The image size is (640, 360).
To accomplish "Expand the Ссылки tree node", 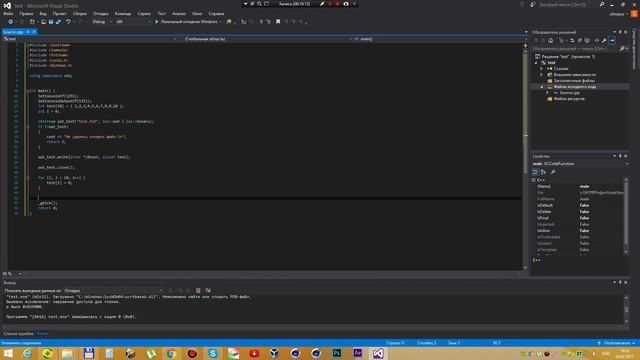I will pyautogui.click(x=542, y=69).
